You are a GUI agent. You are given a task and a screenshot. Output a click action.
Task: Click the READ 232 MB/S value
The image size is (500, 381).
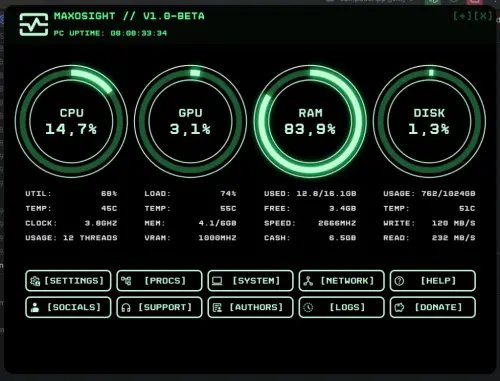[454, 238]
